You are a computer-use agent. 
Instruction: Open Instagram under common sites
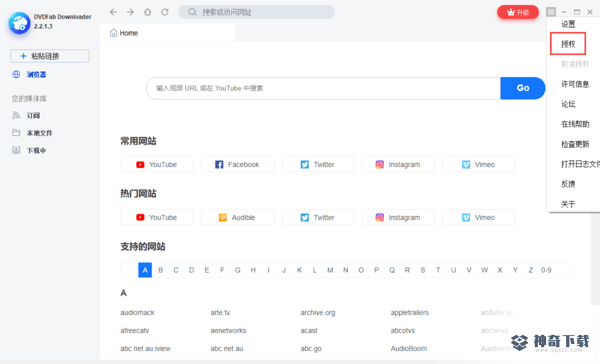click(398, 164)
